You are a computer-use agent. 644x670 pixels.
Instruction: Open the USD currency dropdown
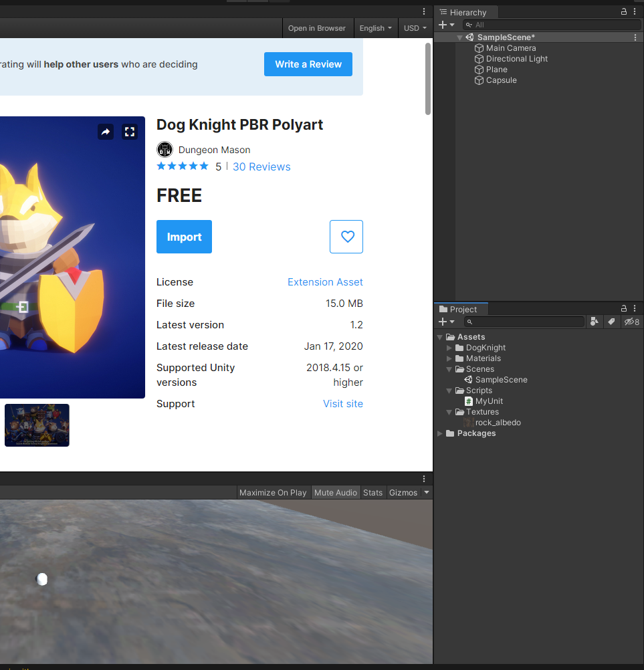[x=415, y=28]
